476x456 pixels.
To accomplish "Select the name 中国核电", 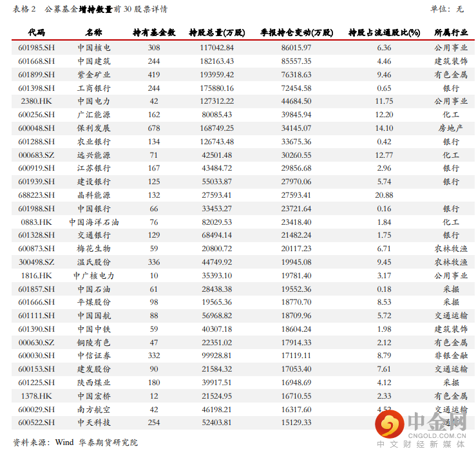I will [94, 48].
